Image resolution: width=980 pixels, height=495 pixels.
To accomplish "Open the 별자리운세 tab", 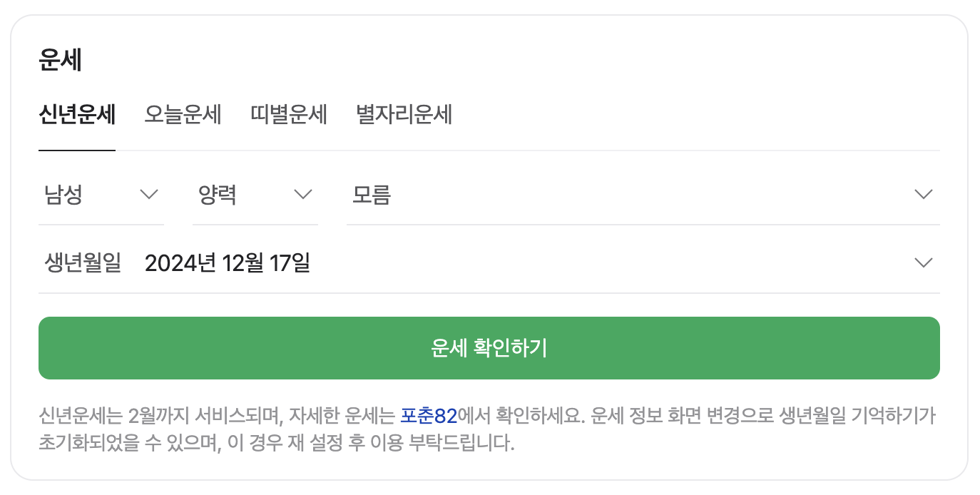I will tap(404, 115).
